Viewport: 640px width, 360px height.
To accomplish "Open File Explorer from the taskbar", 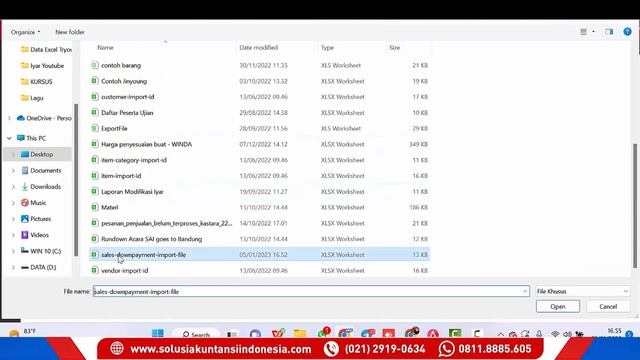I will point(300,333).
